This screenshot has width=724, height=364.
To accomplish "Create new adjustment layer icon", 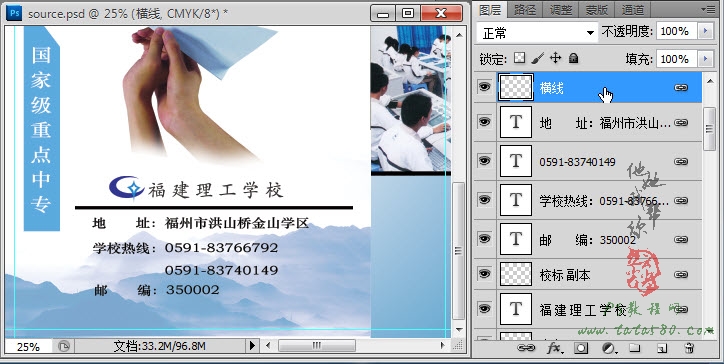I will point(609,348).
